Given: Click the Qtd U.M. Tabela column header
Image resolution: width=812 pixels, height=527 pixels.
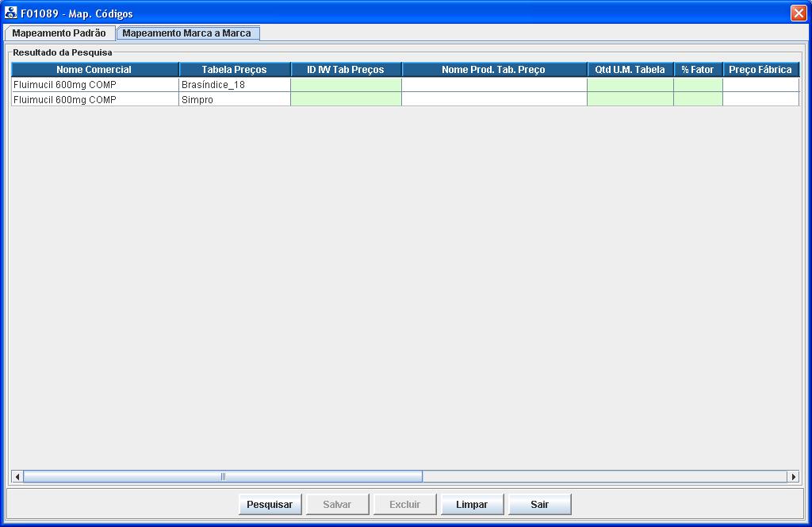Looking at the screenshot, I should tap(630, 69).
